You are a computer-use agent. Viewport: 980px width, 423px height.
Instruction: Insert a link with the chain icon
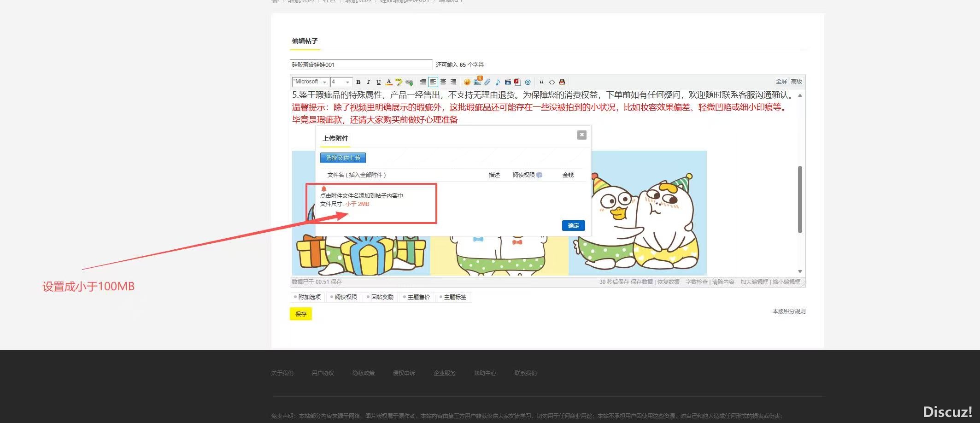[409, 82]
